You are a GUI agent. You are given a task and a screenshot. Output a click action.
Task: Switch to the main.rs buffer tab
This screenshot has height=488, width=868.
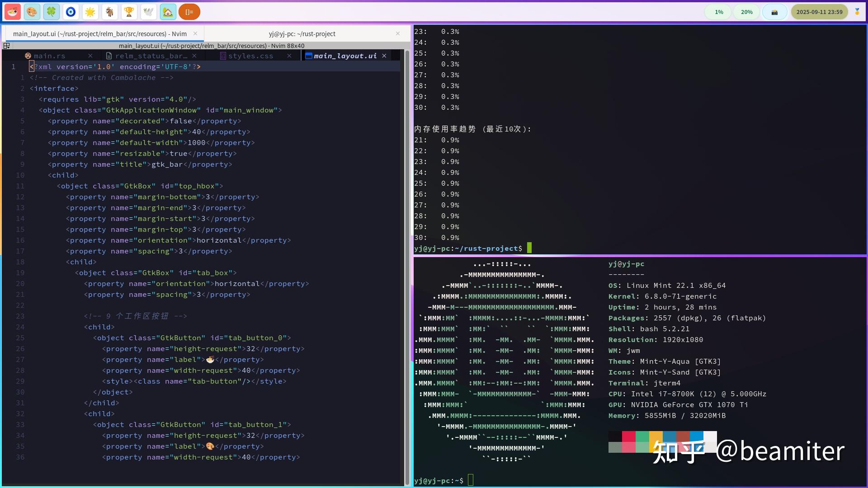[x=50, y=56]
